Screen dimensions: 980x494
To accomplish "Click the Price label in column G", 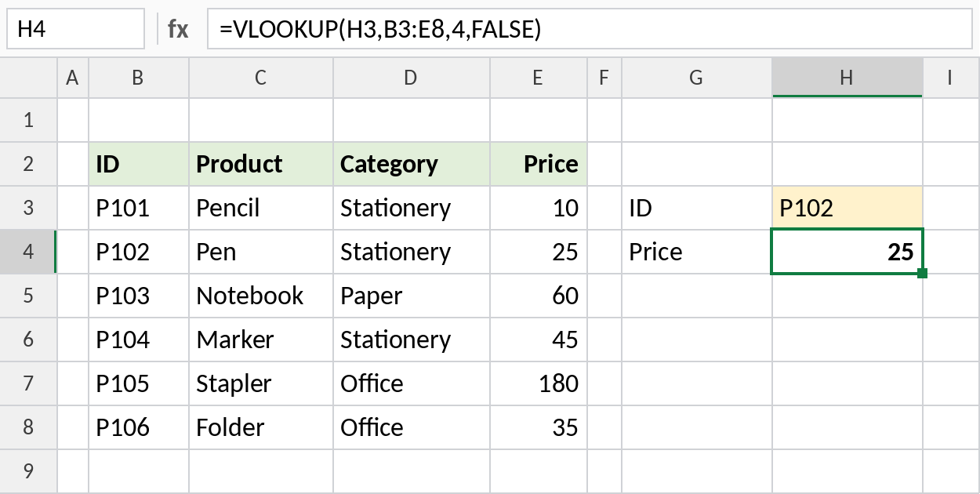I will point(697,252).
